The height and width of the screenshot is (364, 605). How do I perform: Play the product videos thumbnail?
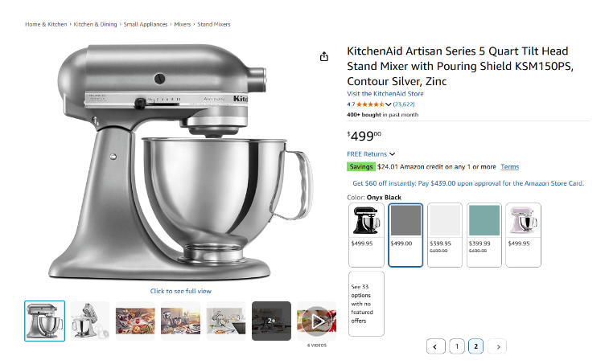(x=316, y=321)
